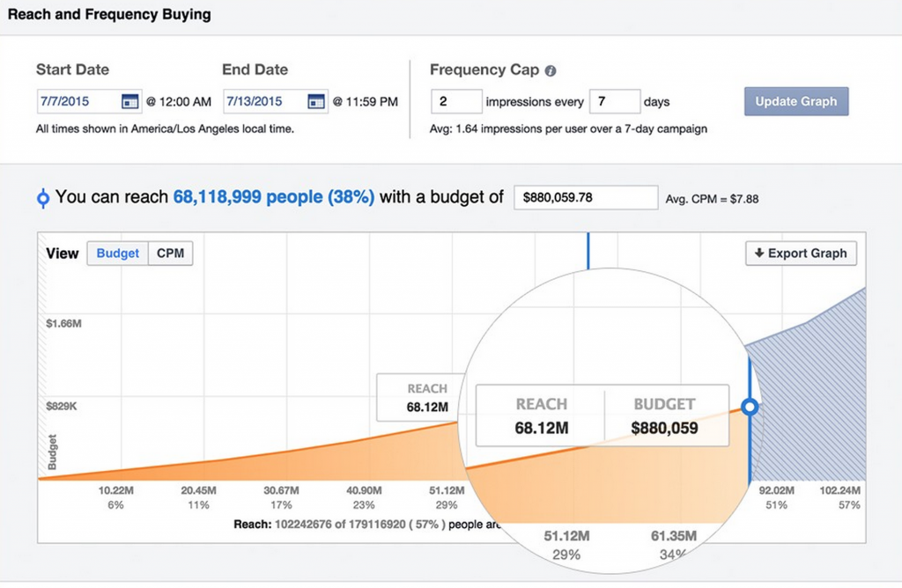Click the blue circular handle on the reach curve
902x588 pixels.
[750, 407]
